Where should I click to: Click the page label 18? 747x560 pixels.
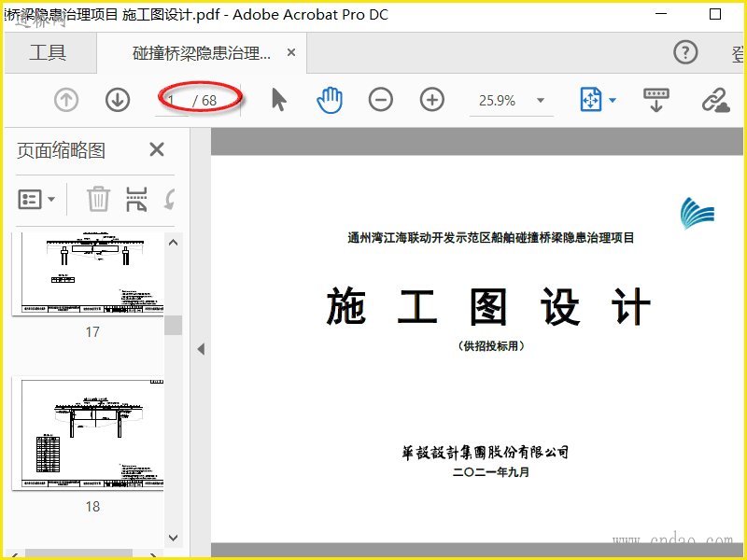(92, 506)
